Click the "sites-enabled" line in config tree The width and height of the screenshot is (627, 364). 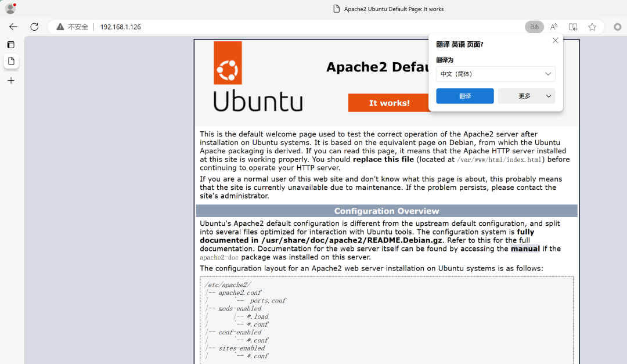[x=242, y=348]
